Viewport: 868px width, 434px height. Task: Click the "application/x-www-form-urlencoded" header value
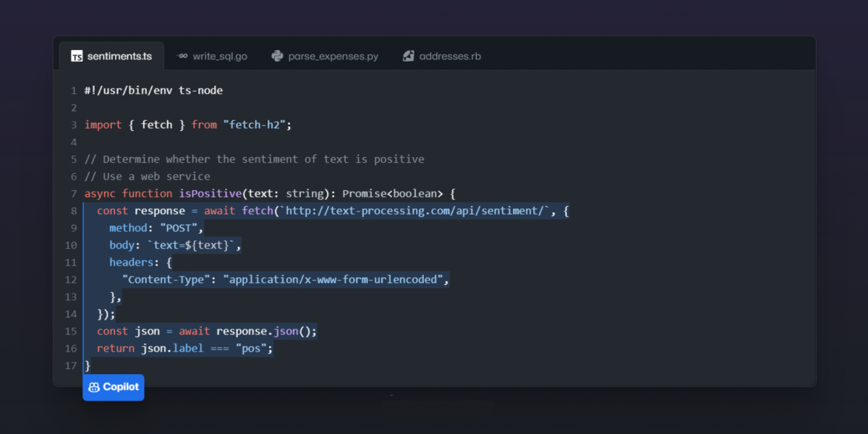coord(336,280)
